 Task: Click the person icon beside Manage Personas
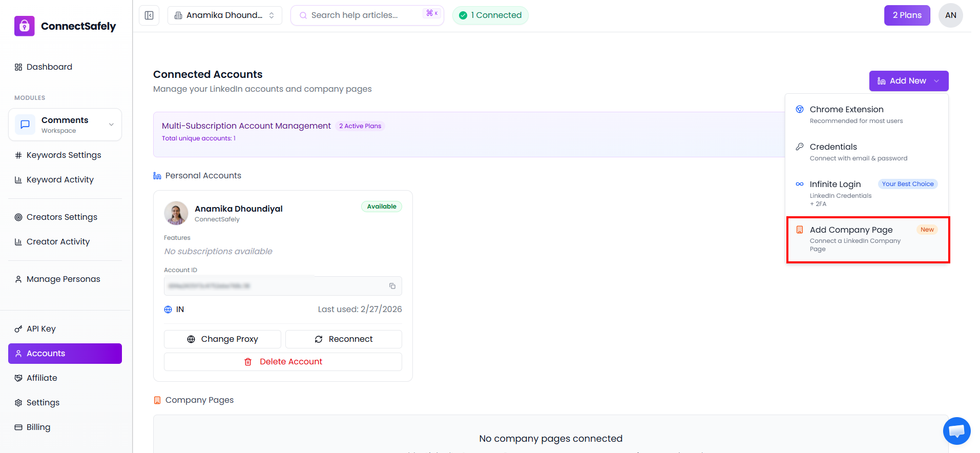pos(18,279)
